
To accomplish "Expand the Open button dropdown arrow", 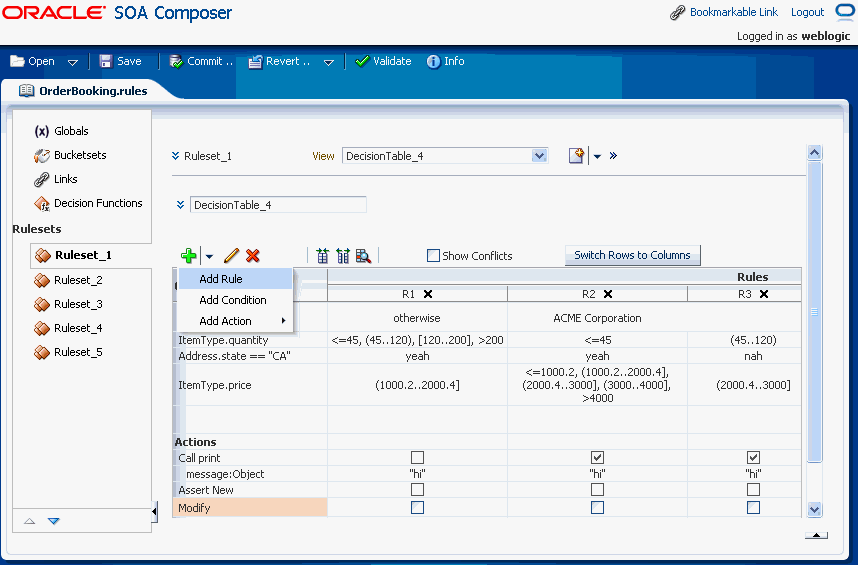I will pyautogui.click(x=73, y=62).
